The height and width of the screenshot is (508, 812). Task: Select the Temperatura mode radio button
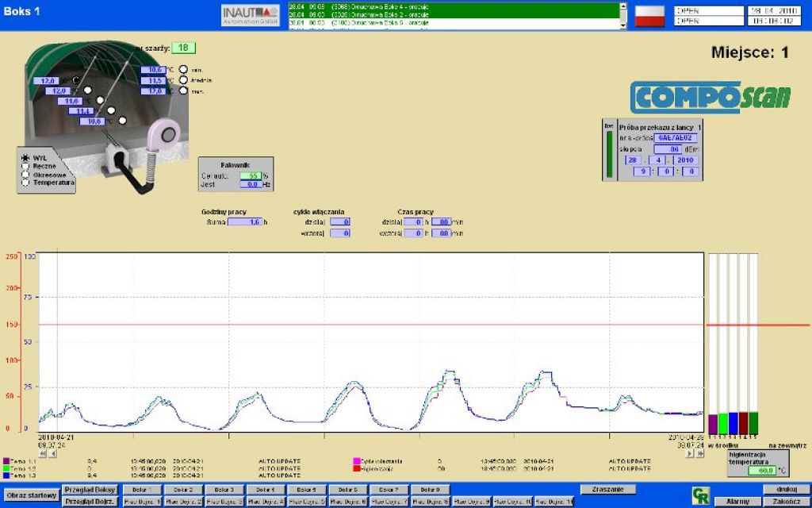[26, 182]
